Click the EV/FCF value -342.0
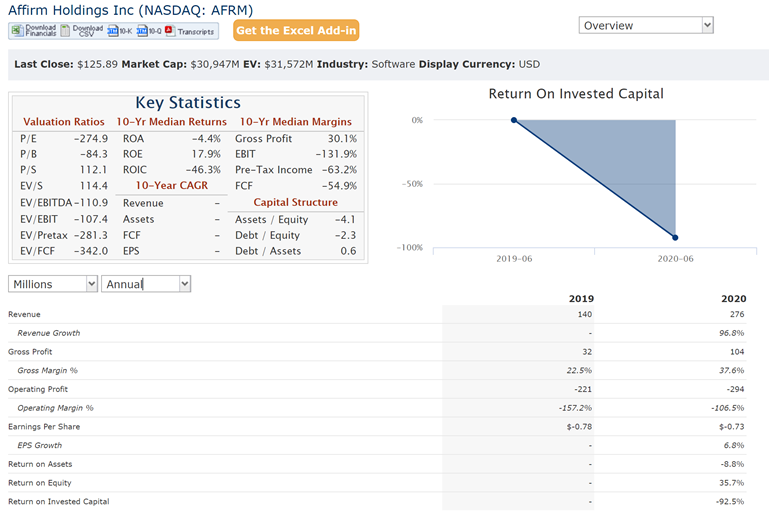 coord(91,251)
